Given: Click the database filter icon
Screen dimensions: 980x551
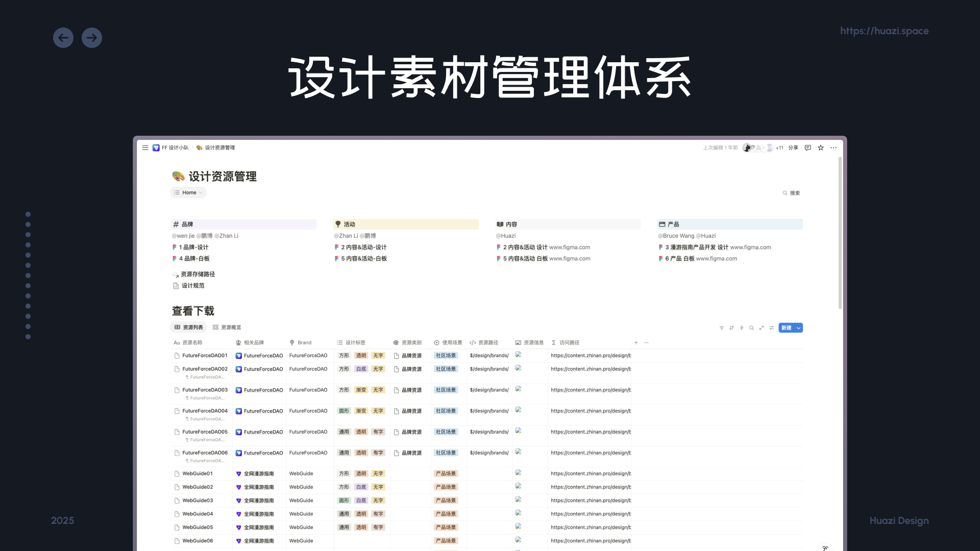Looking at the screenshot, I should (x=721, y=328).
